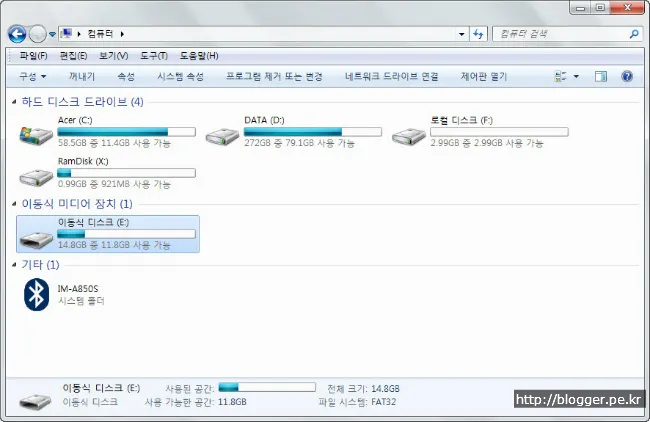Close the Computer window
This screenshot has width=650, height=422.
pyautogui.click(x=627, y=8)
